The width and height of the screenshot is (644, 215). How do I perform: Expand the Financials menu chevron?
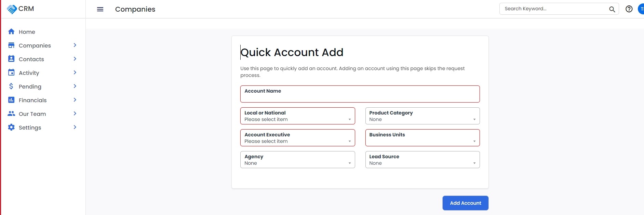(75, 100)
